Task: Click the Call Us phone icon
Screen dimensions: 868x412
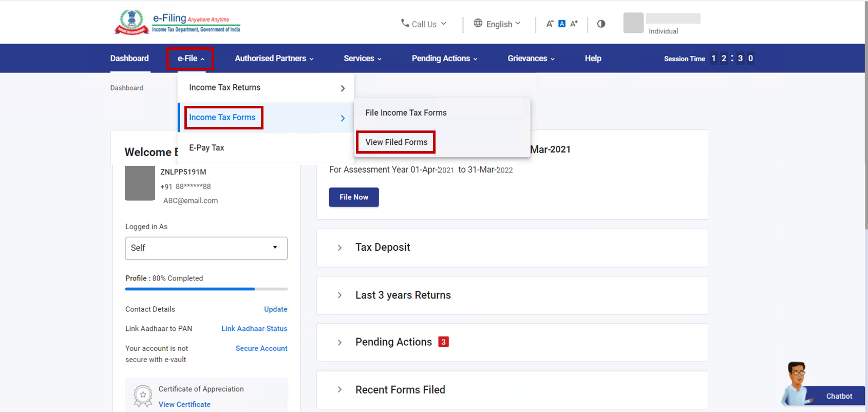Action: point(405,23)
